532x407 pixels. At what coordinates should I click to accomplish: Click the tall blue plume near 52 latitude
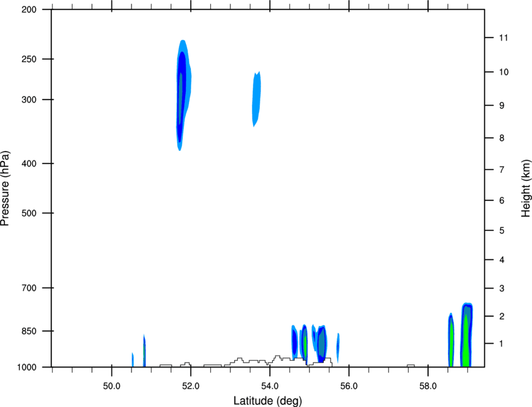(183, 95)
